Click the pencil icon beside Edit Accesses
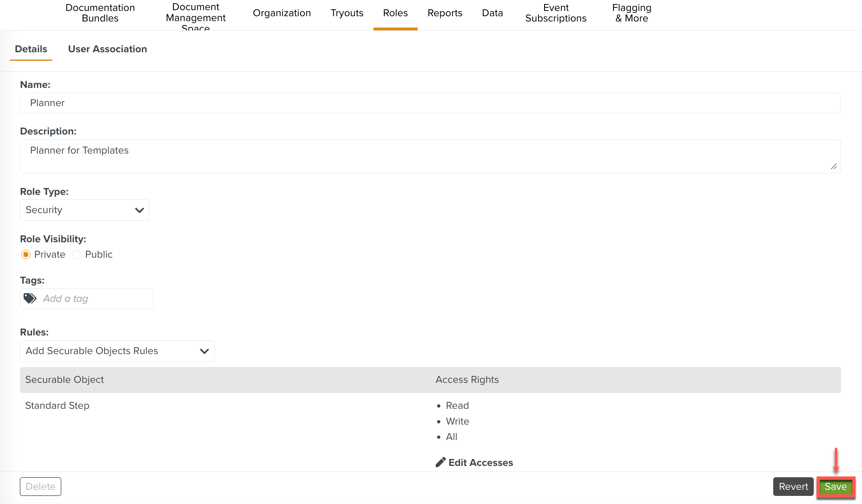862x504 pixels. 440,462
